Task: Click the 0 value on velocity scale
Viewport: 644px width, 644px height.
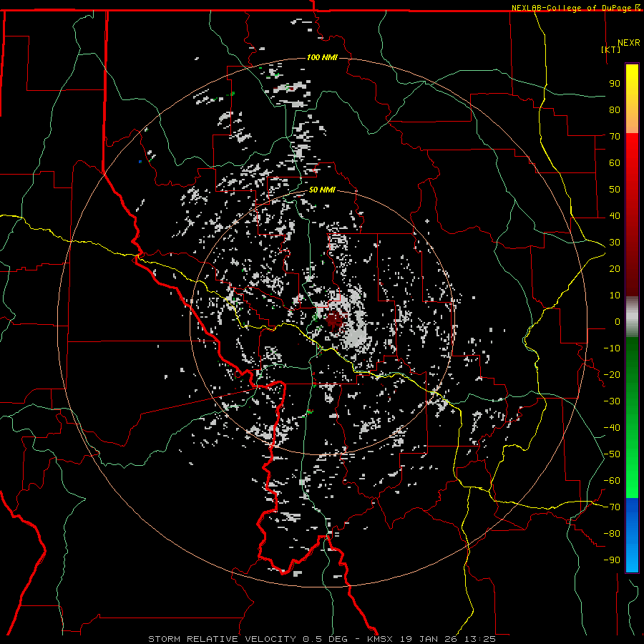Action: point(618,321)
